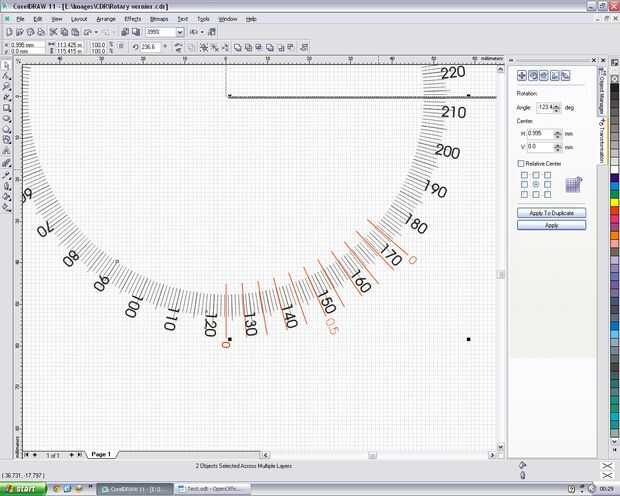
Task: Click the Weld icon on property bar
Action: point(238,47)
